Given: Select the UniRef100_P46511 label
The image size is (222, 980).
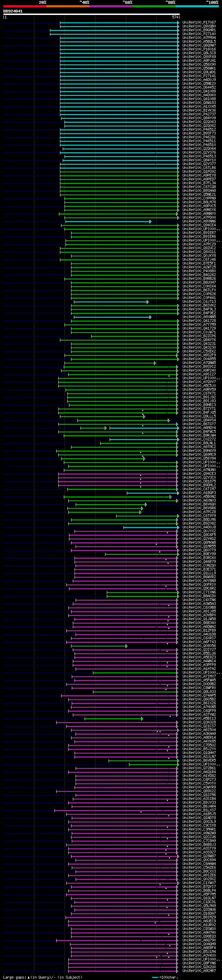Looking at the screenshot, I should [199, 141].
